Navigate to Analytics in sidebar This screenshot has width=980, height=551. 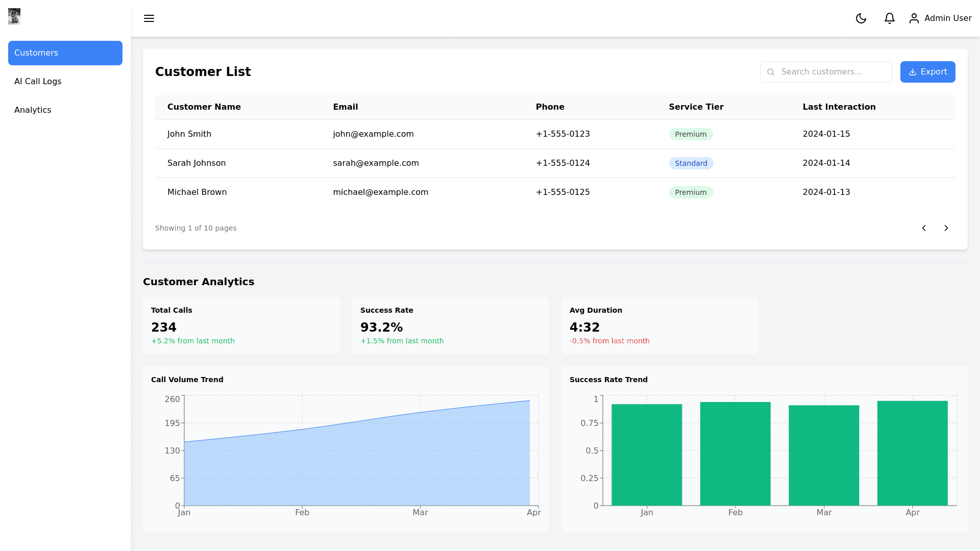[x=33, y=110]
